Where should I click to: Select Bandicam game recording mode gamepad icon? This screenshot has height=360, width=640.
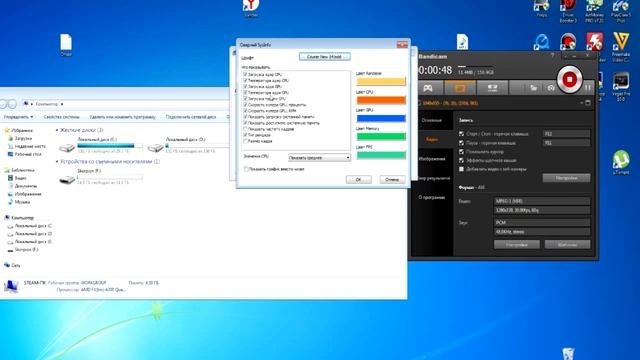[427, 88]
